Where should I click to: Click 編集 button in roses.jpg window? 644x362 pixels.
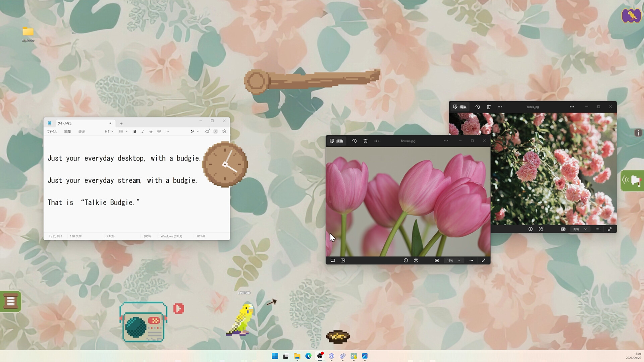(460, 107)
